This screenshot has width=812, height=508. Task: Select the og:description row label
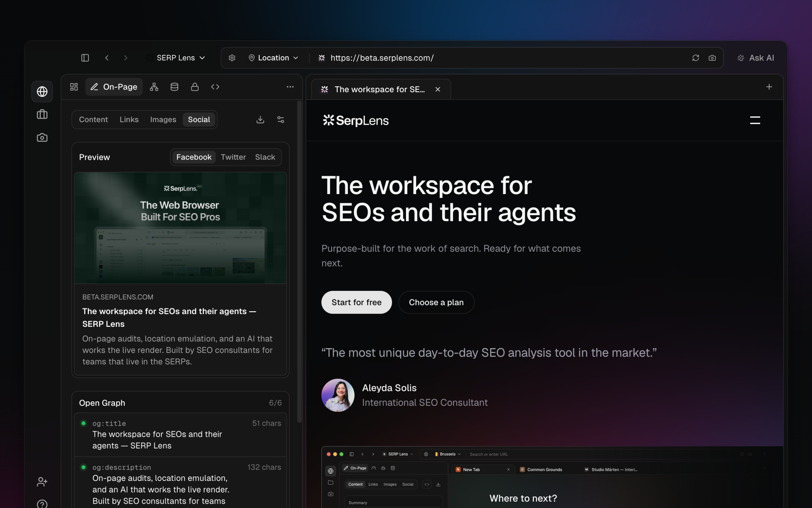click(x=121, y=467)
